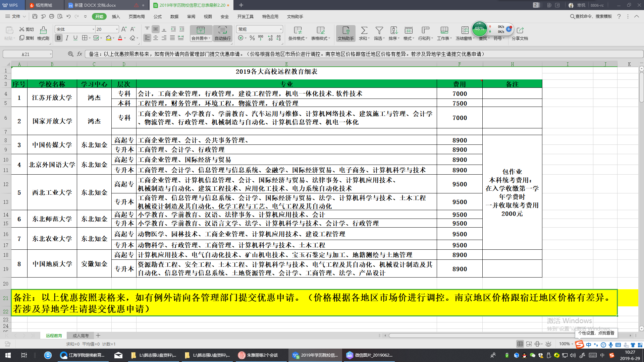The image size is (644, 362).
Task: Click the increase decimal places icon
Action: coord(270,38)
